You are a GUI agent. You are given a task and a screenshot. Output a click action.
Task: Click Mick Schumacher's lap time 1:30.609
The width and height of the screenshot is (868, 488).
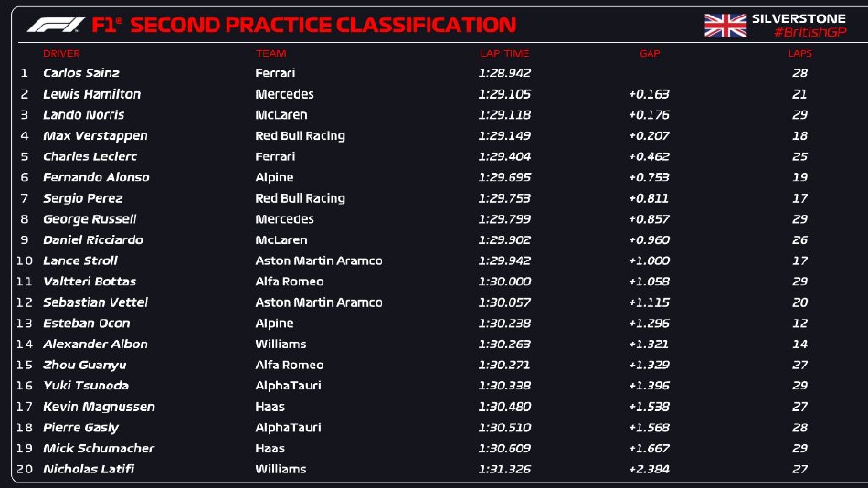[x=504, y=449]
